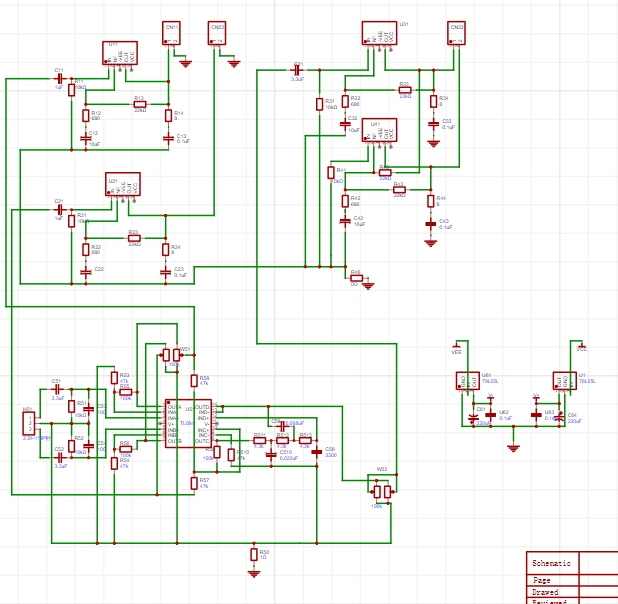Select connector CN11 symbol
618x604 pixels.
[171, 33]
